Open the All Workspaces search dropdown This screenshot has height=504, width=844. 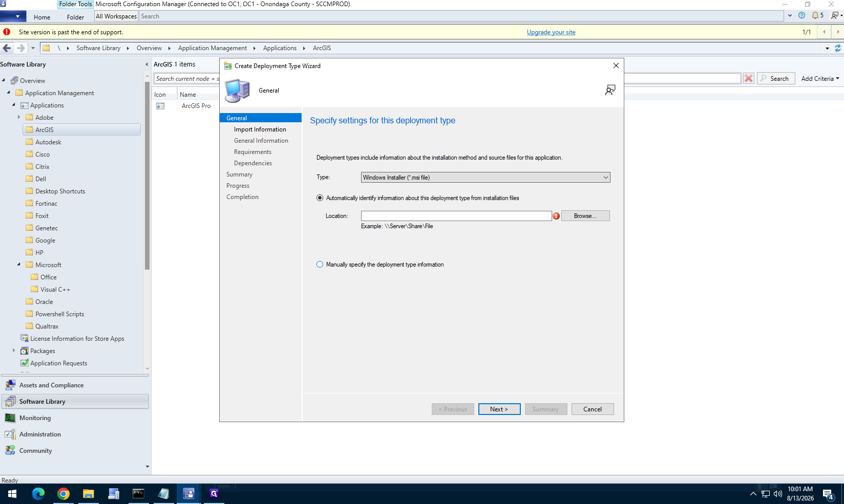point(116,16)
